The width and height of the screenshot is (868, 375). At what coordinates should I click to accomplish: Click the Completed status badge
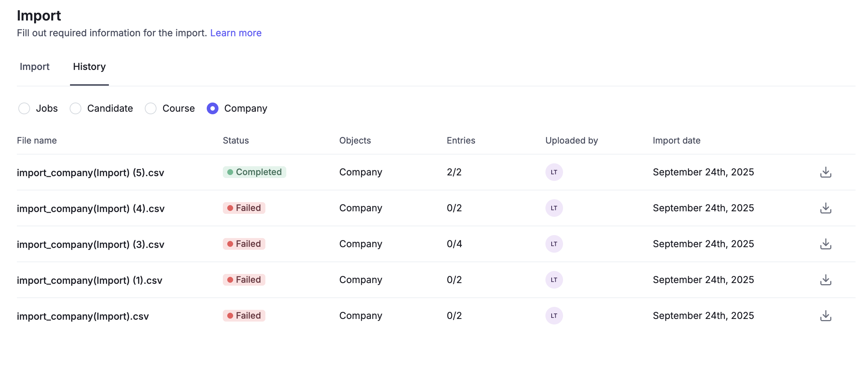click(254, 172)
